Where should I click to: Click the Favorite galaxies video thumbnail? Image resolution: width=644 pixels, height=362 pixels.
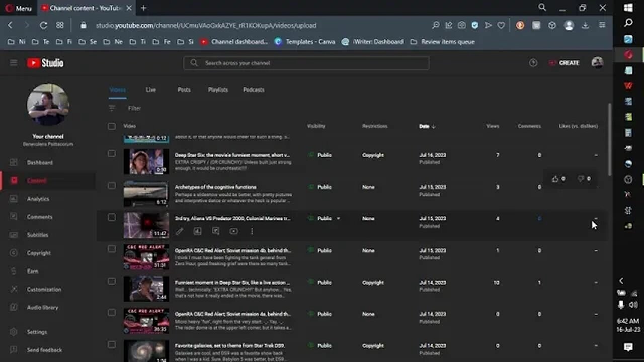click(146, 351)
